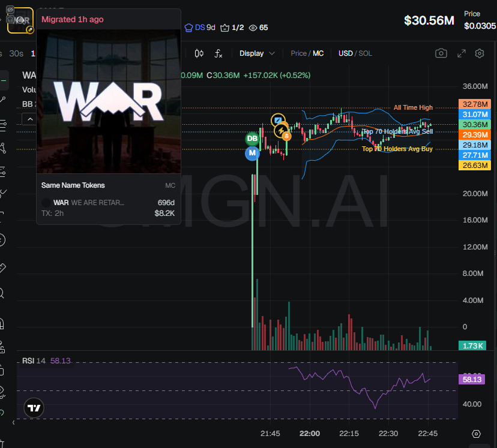The image size is (497, 448).
Task: Click the 22:00 time axis label
Action: click(x=310, y=434)
